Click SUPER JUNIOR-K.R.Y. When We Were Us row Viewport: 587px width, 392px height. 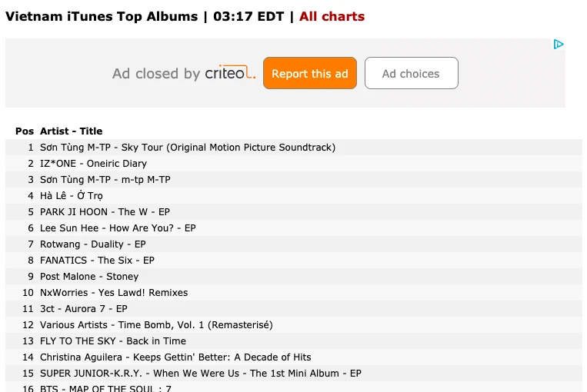coord(200,374)
